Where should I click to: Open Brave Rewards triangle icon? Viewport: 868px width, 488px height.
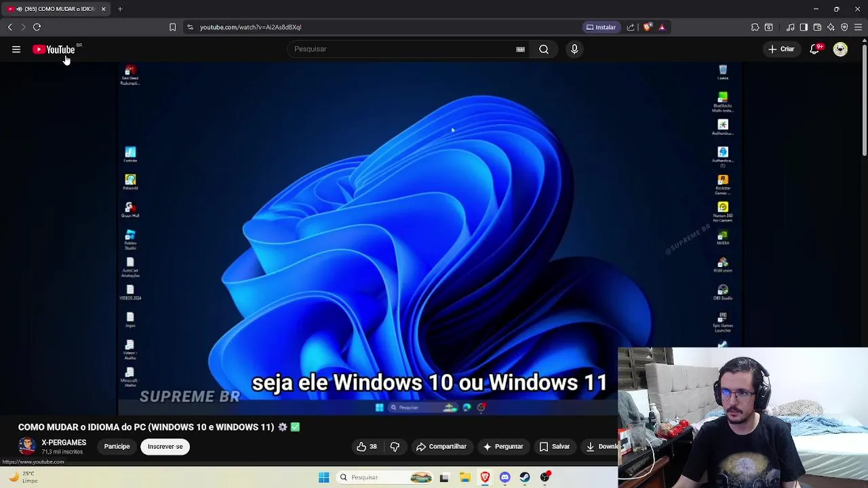tap(662, 27)
